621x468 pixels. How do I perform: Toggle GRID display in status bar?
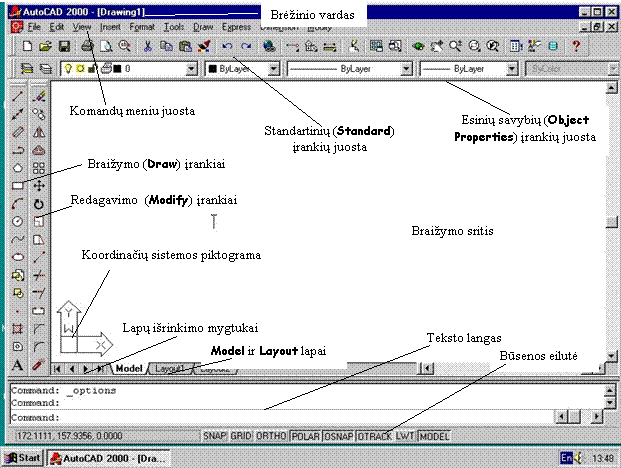[x=241, y=436]
